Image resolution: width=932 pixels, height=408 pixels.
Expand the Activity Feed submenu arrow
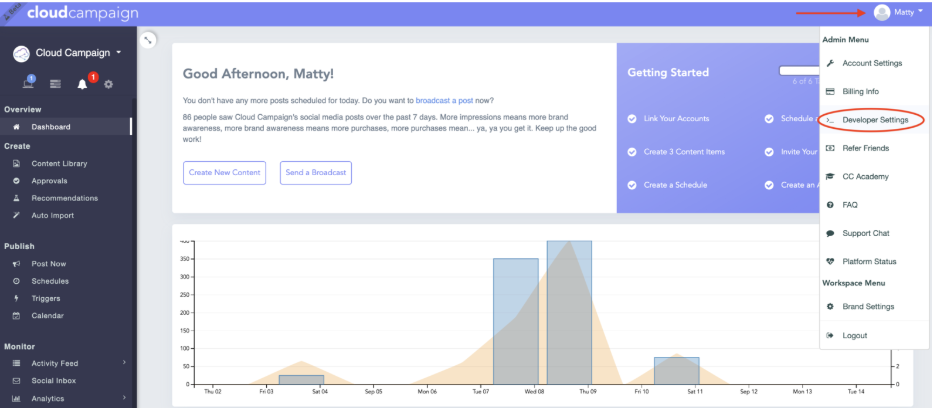124,362
